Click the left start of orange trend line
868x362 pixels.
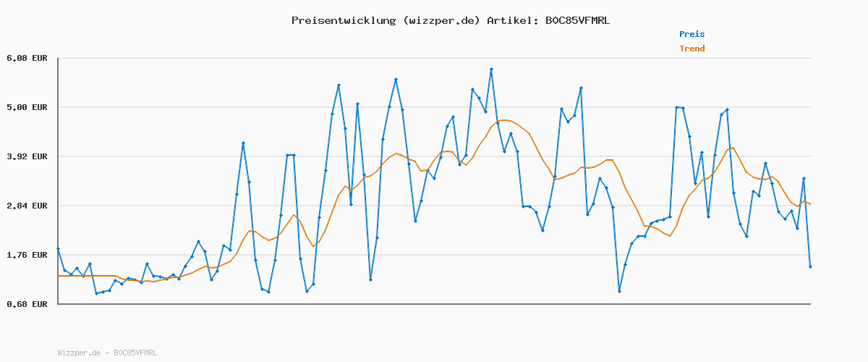point(59,276)
